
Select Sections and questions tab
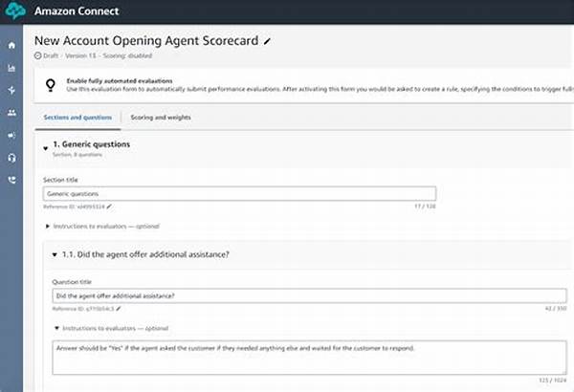77,118
